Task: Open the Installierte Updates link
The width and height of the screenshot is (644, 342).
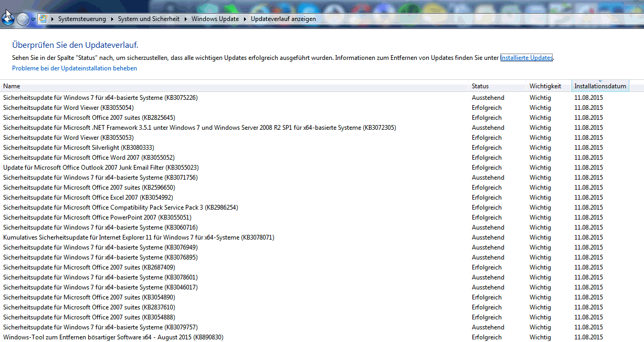Action: (x=526, y=58)
